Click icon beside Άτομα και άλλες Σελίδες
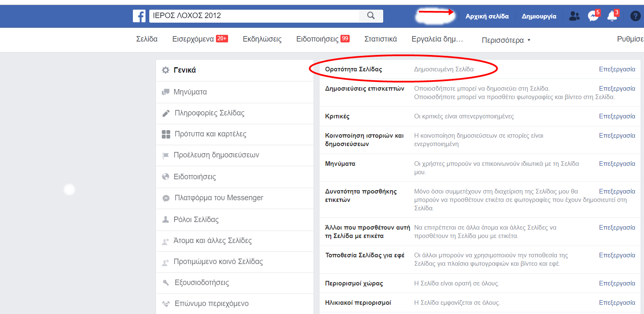Viewport: 644px width, 314px height. pos(166,241)
